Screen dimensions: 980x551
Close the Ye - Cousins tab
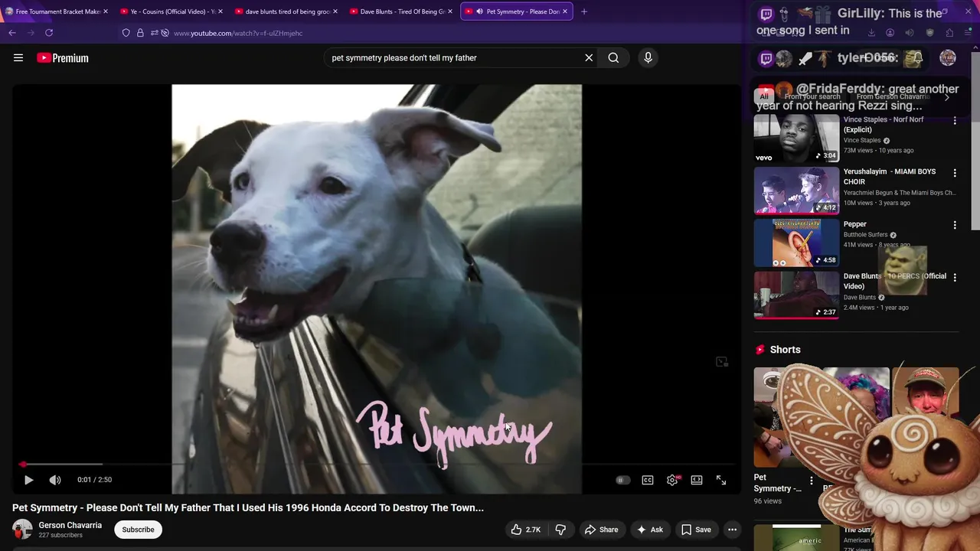click(220, 11)
